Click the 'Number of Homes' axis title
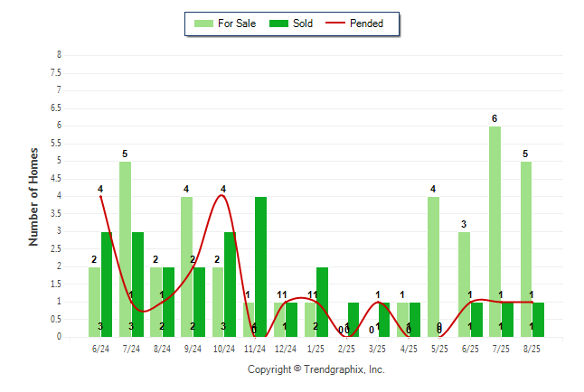Image resolution: width=584 pixels, height=392 pixels. [x=33, y=197]
